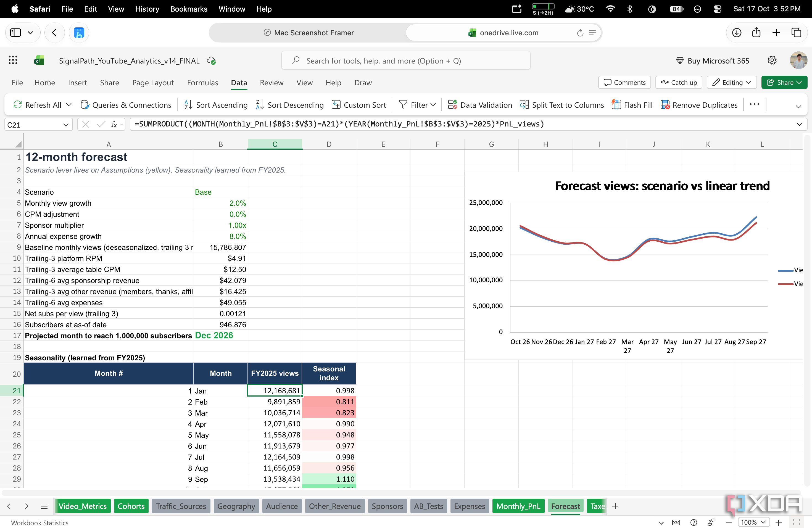
Task: Toggle Safari sidebar button
Action: click(16, 33)
